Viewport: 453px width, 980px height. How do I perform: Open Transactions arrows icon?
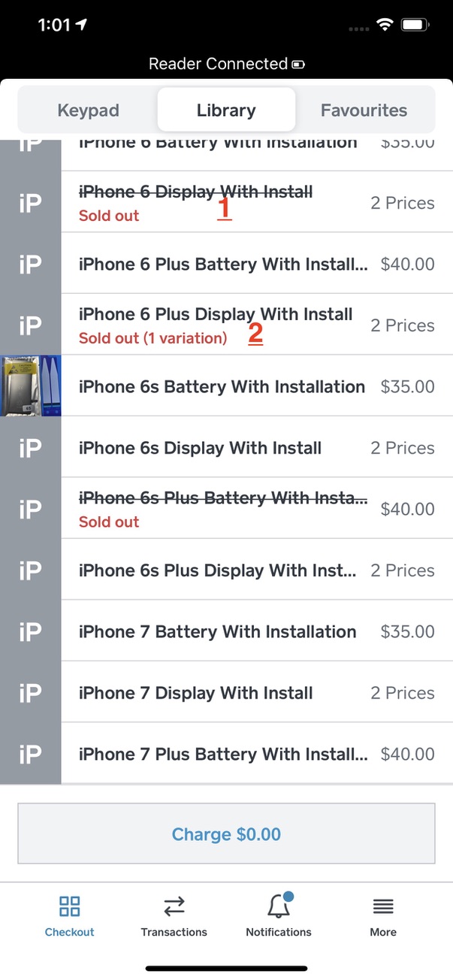[x=174, y=906]
